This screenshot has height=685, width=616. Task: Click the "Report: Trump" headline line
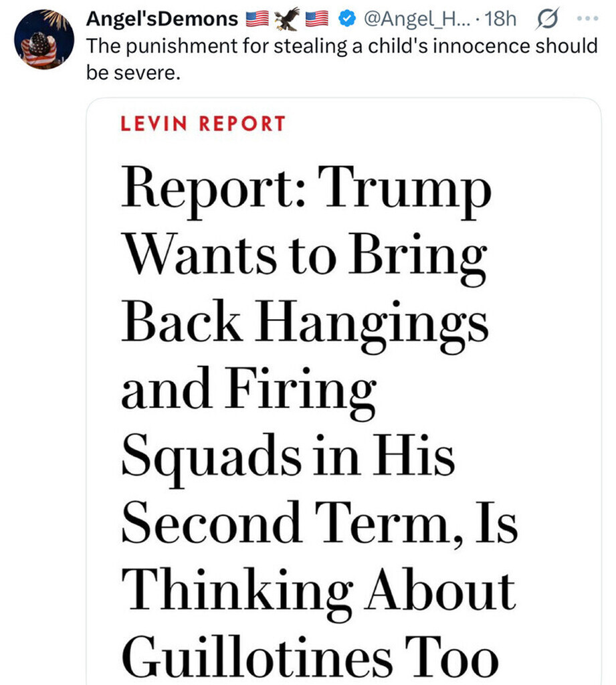pyautogui.click(x=306, y=192)
